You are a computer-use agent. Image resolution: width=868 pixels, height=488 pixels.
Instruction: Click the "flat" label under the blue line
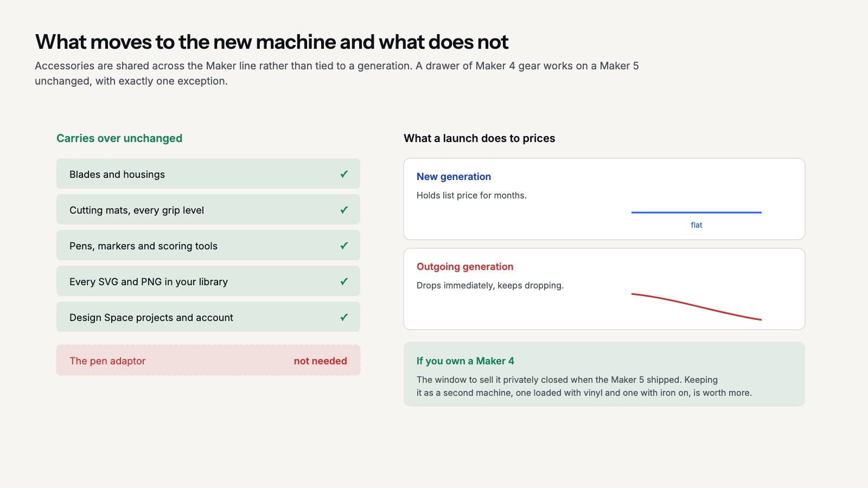pyautogui.click(x=697, y=225)
